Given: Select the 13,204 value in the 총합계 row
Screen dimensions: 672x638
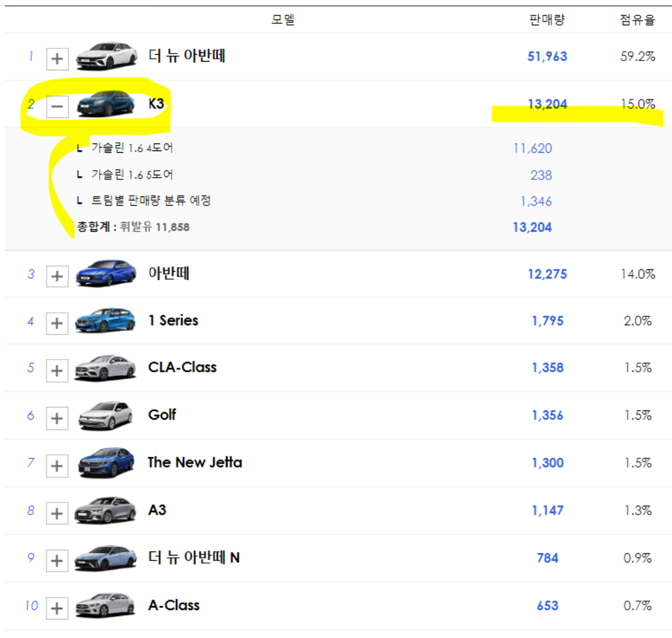Looking at the screenshot, I should (533, 227).
